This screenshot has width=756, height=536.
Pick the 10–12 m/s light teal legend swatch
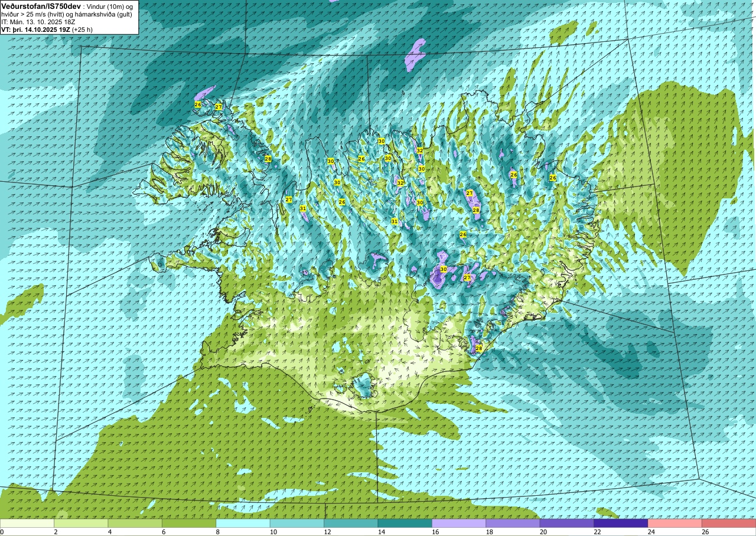(x=297, y=523)
